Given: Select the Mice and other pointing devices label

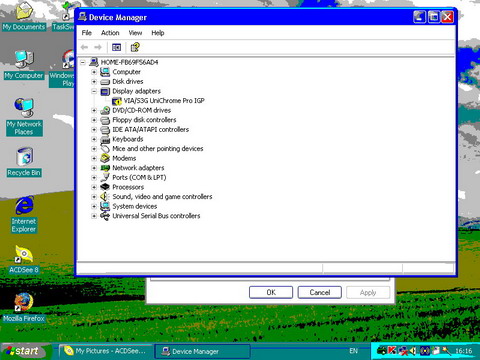Looking at the screenshot, I should [158, 149].
